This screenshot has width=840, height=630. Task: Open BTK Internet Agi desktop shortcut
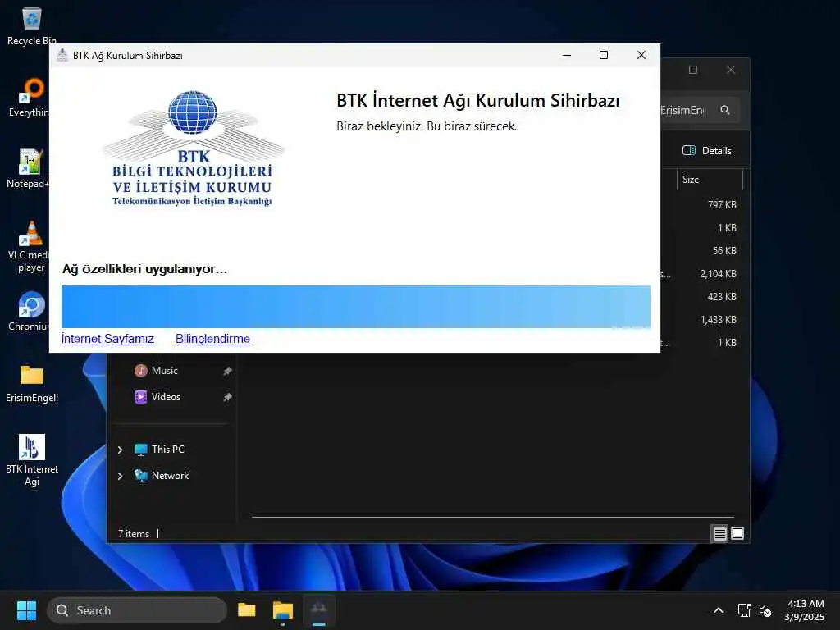[32, 460]
